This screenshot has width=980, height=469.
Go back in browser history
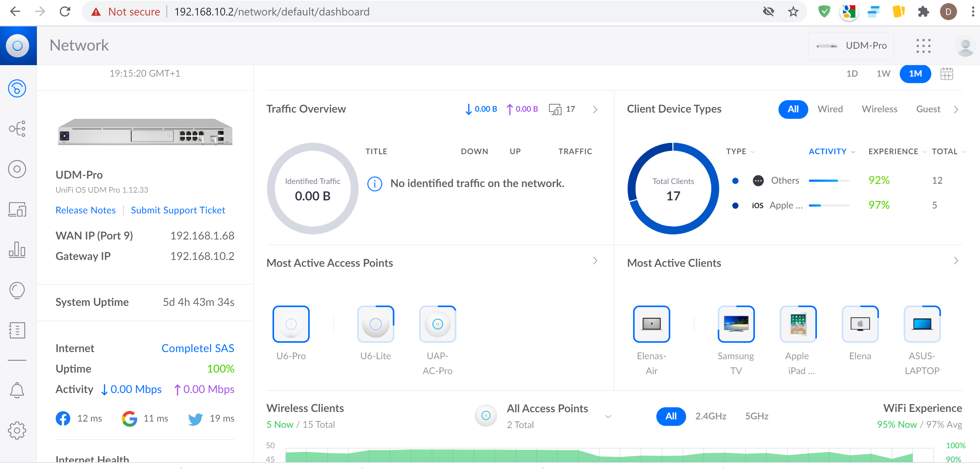pos(15,11)
